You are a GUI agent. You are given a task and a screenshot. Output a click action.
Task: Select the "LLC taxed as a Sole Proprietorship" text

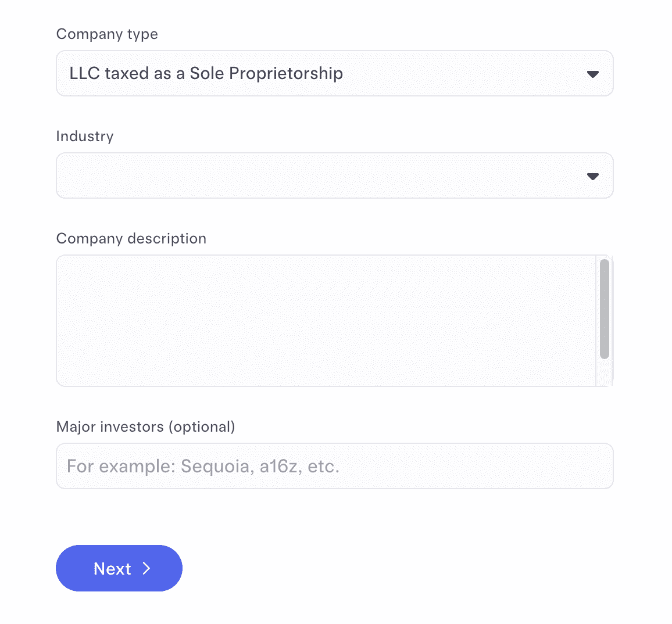coord(206,73)
